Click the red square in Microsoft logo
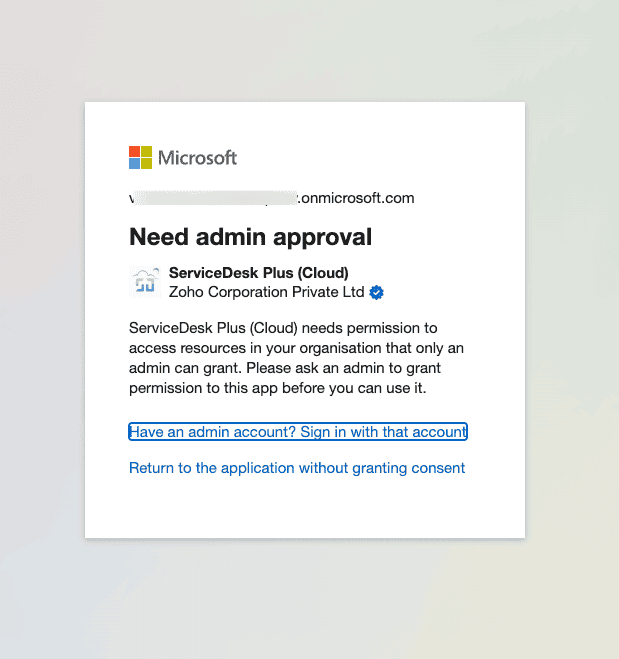Screen dimensions: 619x659 [134, 152]
